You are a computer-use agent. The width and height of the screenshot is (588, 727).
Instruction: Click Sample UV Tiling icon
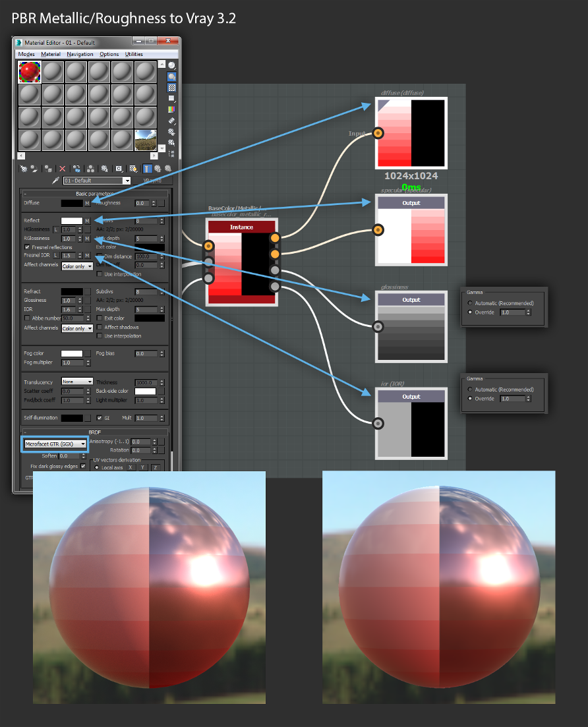coord(171,98)
